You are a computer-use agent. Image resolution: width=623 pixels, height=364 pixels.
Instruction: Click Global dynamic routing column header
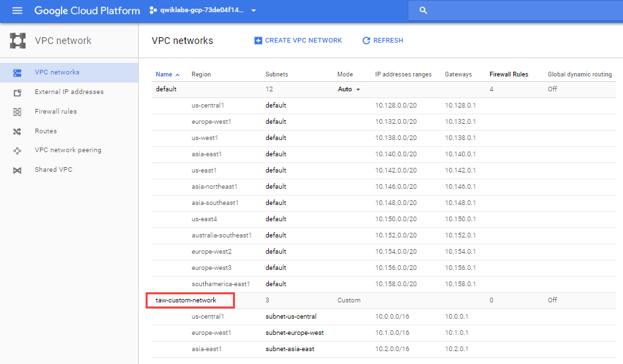580,74
